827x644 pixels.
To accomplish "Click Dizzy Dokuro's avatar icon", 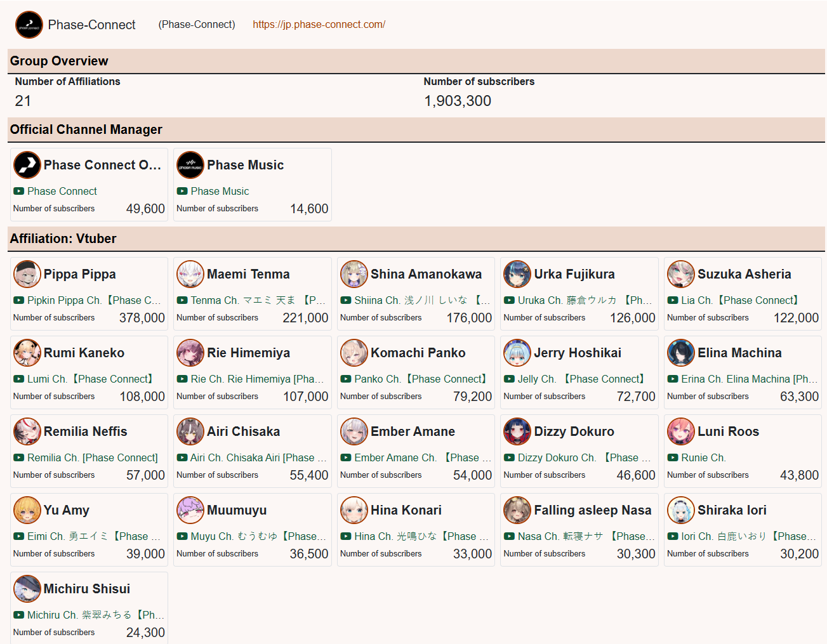I will (x=517, y=431).
